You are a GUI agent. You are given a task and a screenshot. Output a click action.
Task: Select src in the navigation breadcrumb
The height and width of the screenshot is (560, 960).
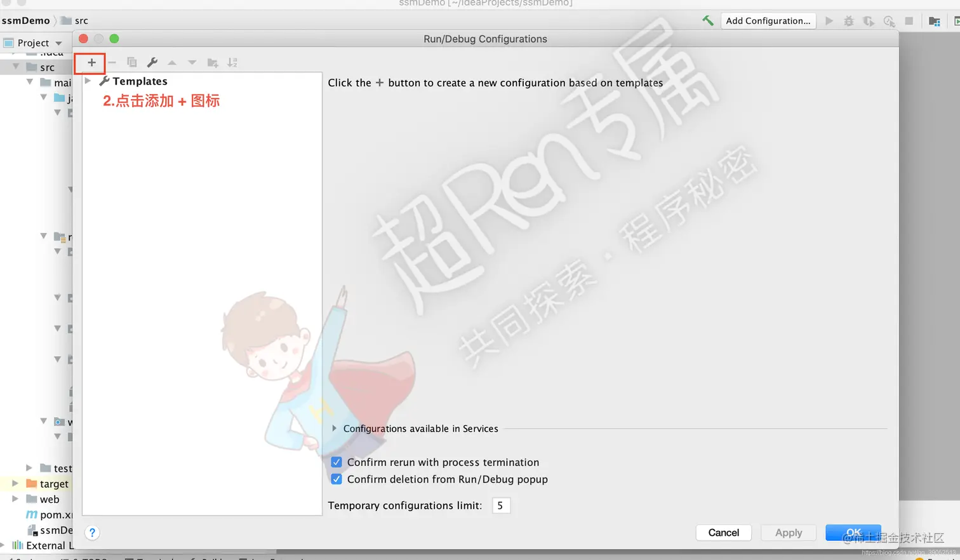(x=81, y=21)
